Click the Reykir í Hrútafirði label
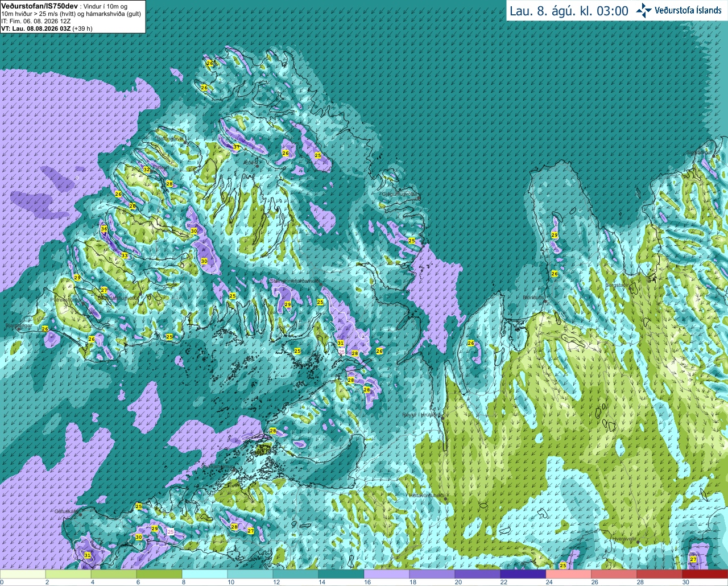Viewport: 728px width, 586px height. click(421, 415)
